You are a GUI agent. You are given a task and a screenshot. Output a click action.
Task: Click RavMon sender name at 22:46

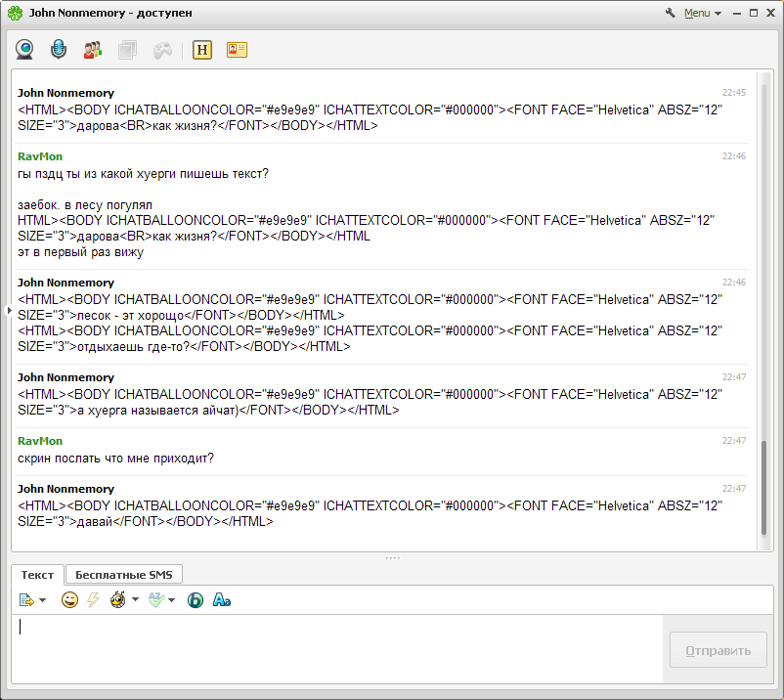(x=40, y=156)
